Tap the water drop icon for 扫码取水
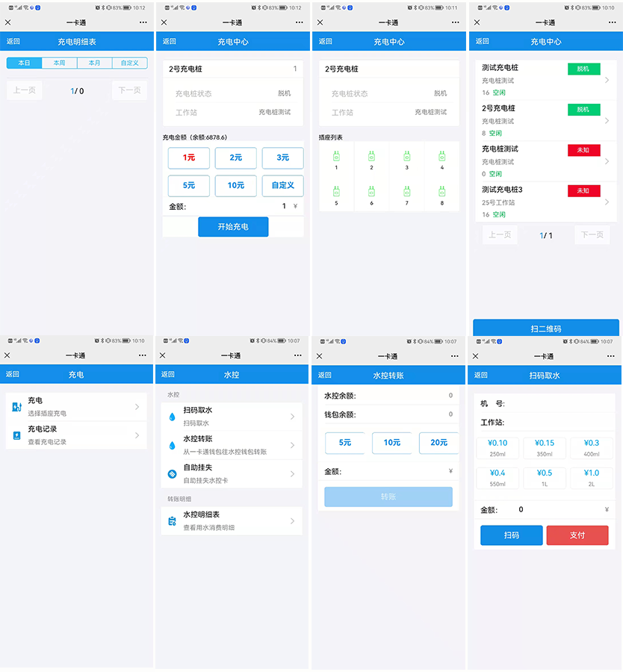623x672 pixels. pyautogui.click(x=173, y=417)
